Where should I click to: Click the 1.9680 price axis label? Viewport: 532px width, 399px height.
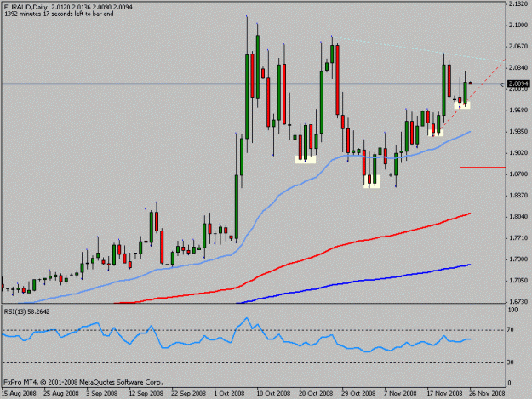pos(518,111)
